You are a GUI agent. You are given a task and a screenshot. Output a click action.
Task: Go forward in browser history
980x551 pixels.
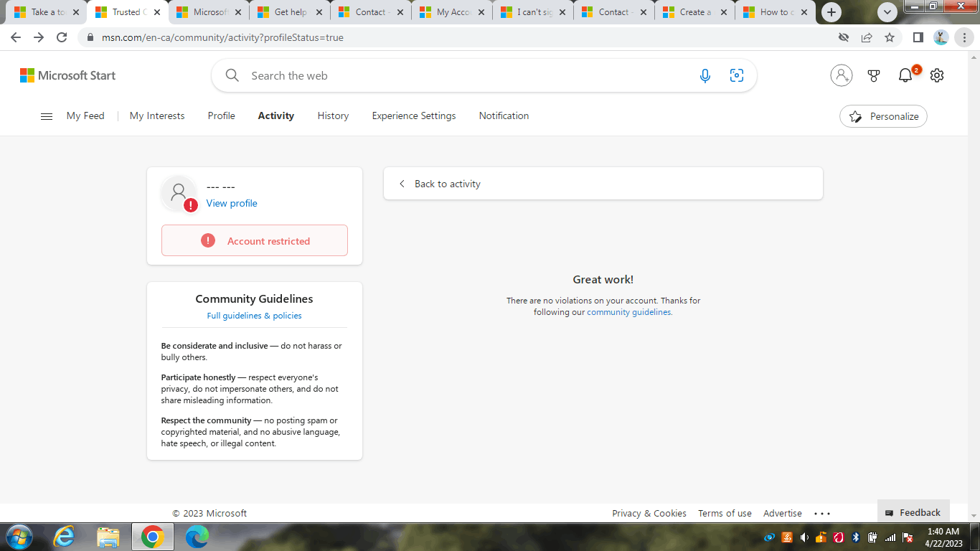click(x=39, y=37)
